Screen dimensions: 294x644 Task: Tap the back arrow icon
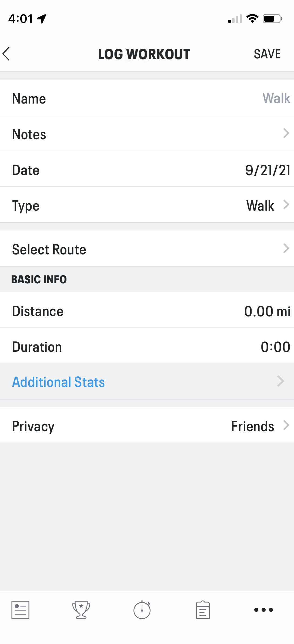pyautogui.click(x=6, y=54)
